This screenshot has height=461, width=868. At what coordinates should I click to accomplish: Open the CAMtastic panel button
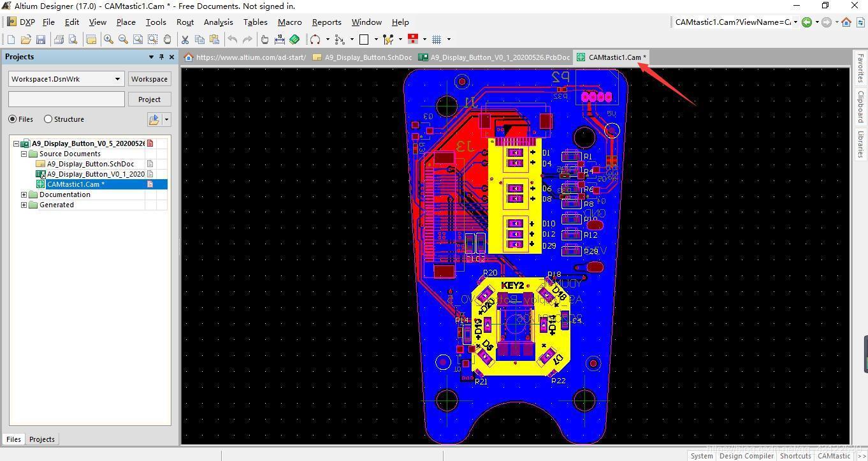[834, 455]
